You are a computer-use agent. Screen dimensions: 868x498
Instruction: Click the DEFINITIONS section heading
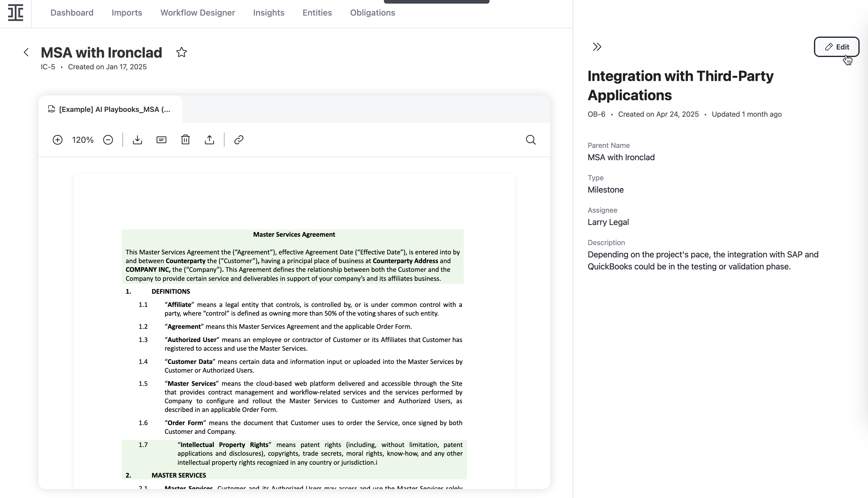[171, 291]
